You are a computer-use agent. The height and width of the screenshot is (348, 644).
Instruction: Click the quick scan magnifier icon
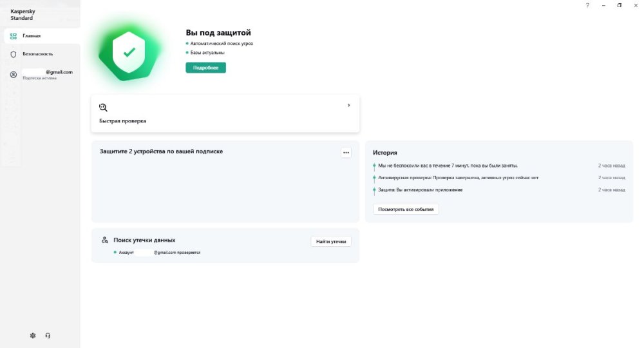pyautogui.click(x=103, y=108)
